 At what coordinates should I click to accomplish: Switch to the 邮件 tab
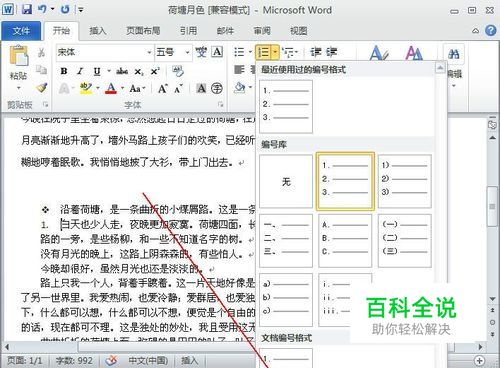pos(225,31)
